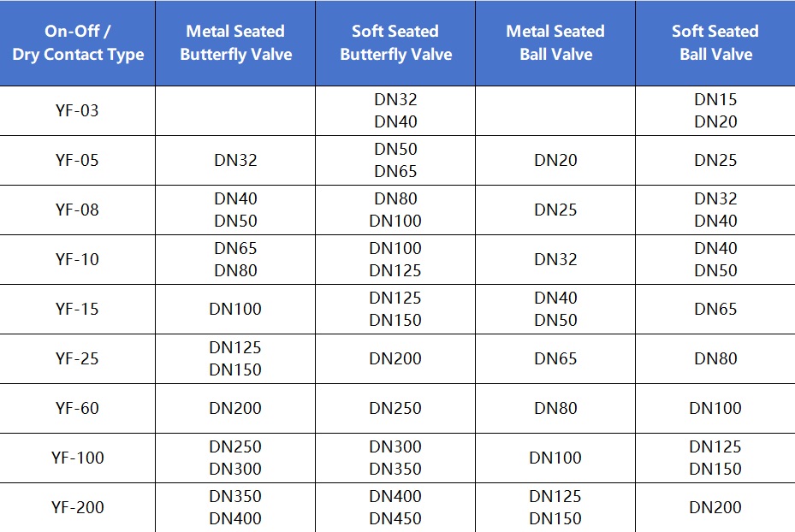The height and width of the screenshot is (532, 795).
Task: Select the YF-200 row label
Action: tap(77, 508)
